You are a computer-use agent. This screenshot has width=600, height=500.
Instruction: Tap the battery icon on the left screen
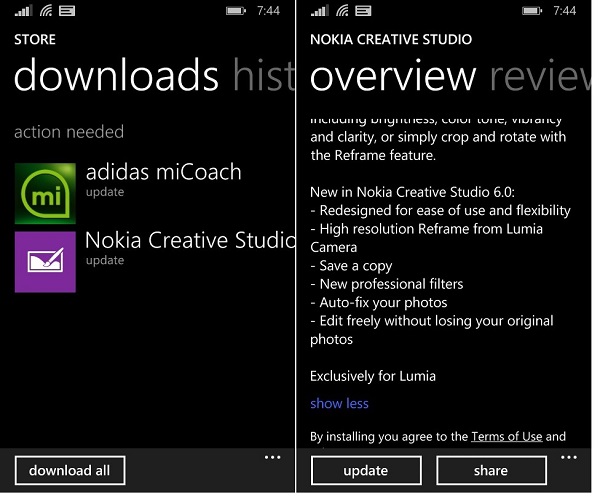point(235,11)
